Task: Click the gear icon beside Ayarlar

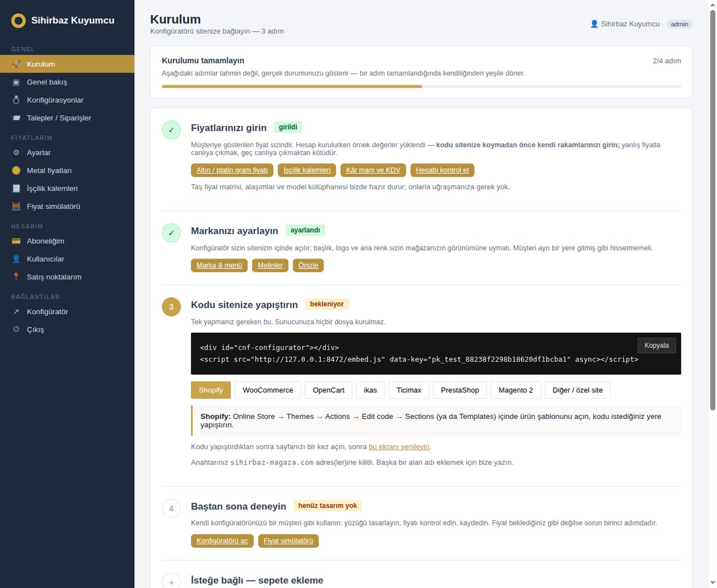Action: click(x=16, y=153)
